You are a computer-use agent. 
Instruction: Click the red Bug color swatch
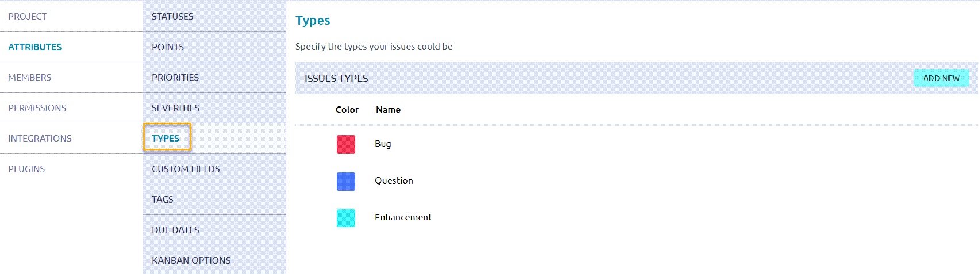tap(346, 144)
